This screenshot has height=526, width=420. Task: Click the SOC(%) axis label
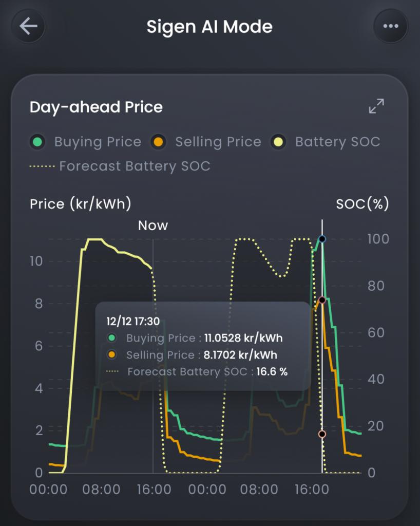362,204
